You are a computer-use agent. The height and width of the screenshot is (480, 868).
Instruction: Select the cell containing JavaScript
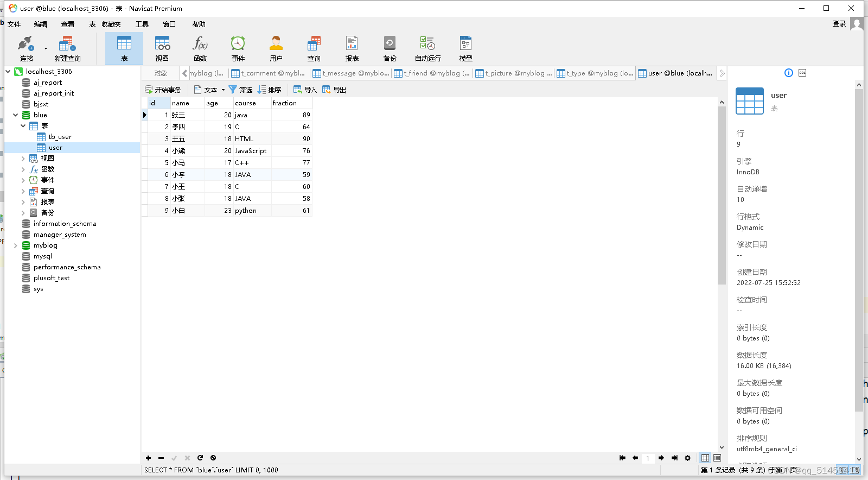pyautogui.click(x=252, y=151)
